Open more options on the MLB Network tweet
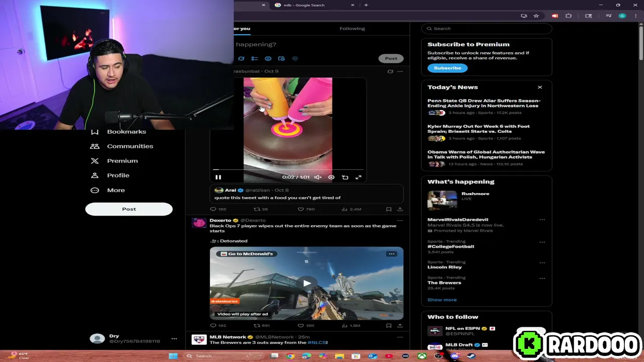 coord(400,337)
